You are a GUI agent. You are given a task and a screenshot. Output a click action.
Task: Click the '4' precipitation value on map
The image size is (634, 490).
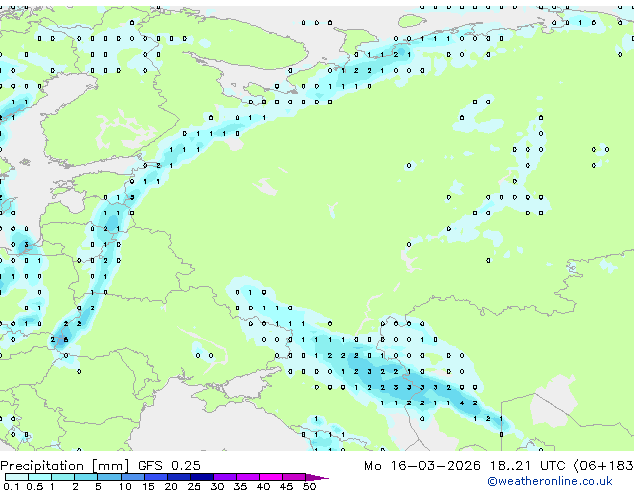(461, 403)
